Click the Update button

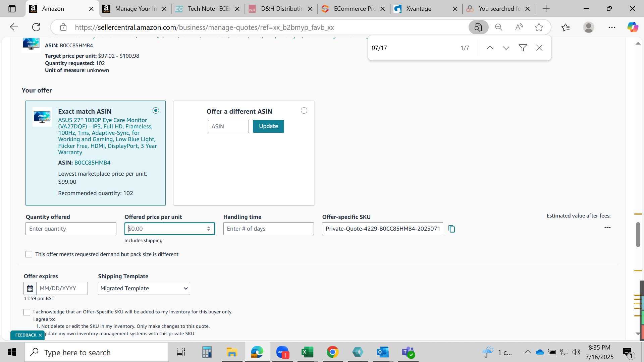(268, 126)
